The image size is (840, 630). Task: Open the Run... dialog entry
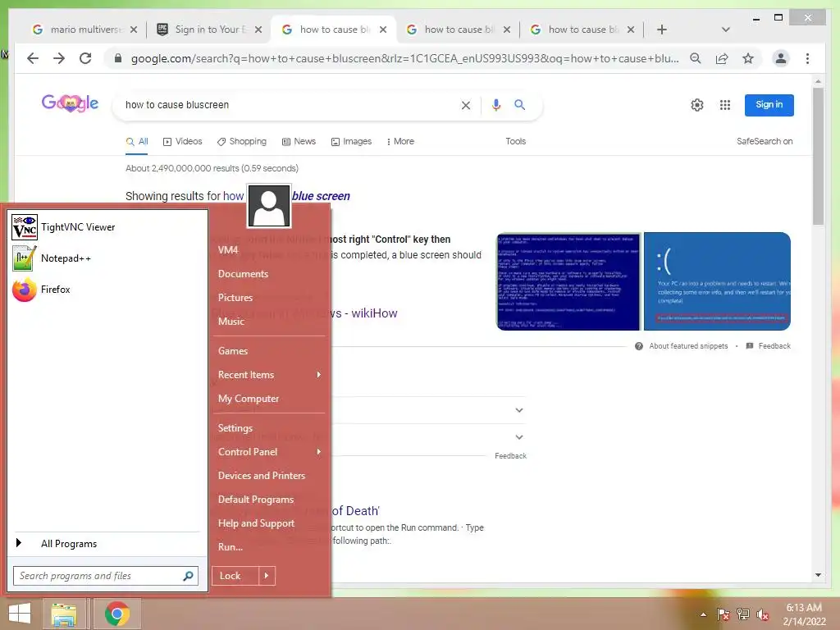[231, 547]
